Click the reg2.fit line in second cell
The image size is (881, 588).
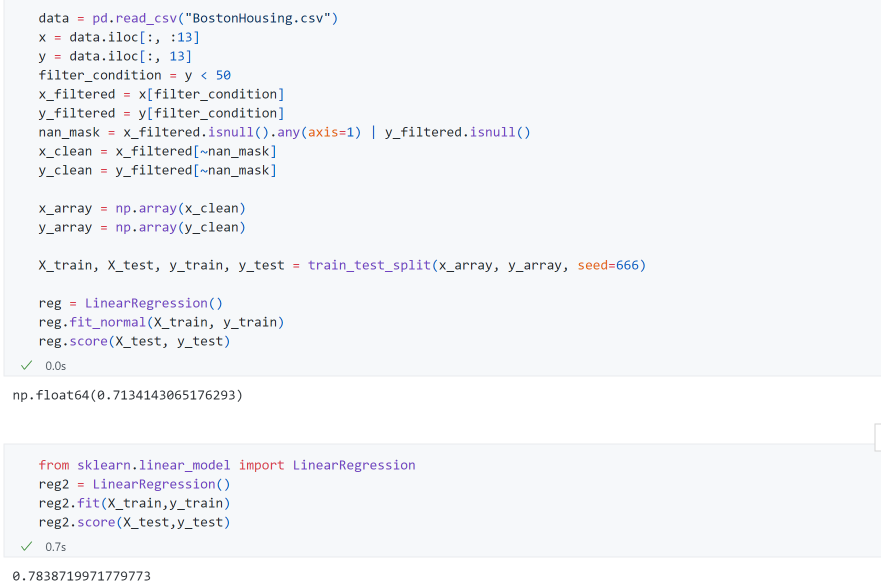point(134,503)
